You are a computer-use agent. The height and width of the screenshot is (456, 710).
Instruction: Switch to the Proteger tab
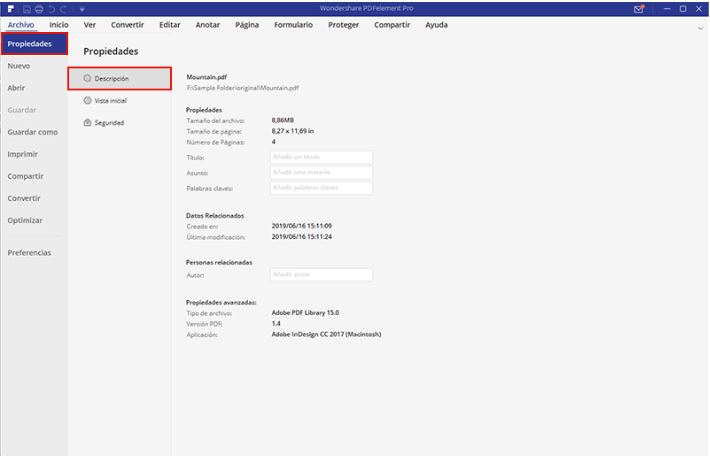click(x=342, y=24)
